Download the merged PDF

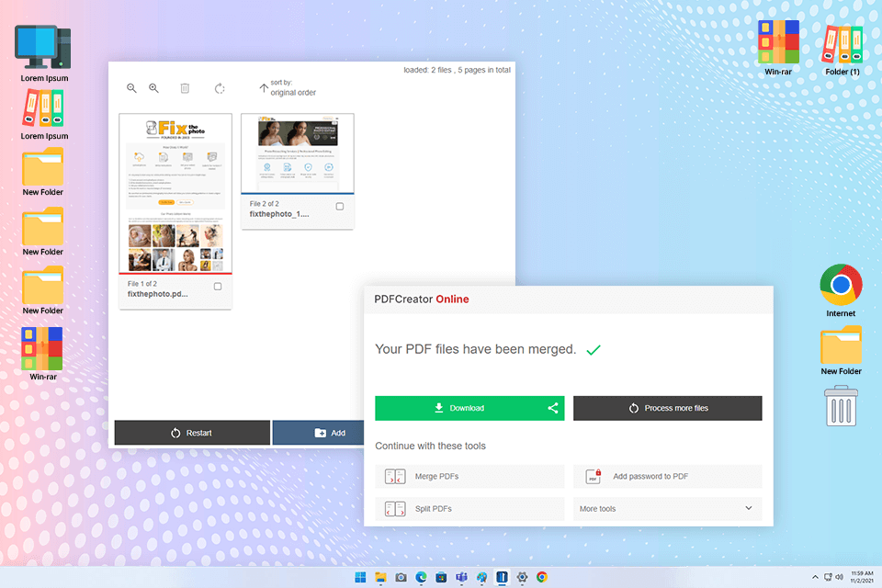(x=459, y=408)
